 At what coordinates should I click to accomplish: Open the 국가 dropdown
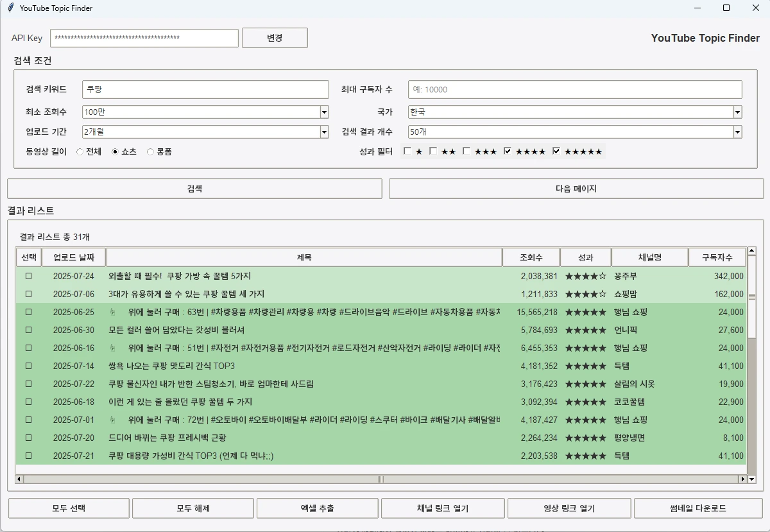click(x=738, y=112)
